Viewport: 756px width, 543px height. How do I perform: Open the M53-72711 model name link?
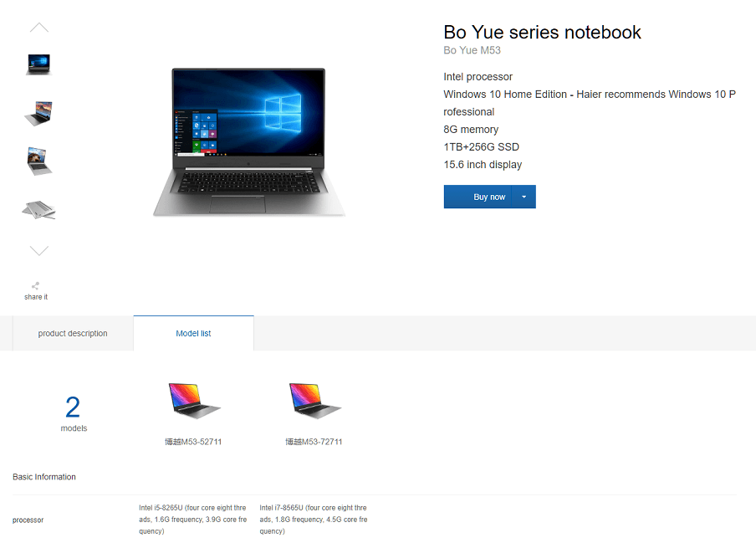[x=314, y=442]
